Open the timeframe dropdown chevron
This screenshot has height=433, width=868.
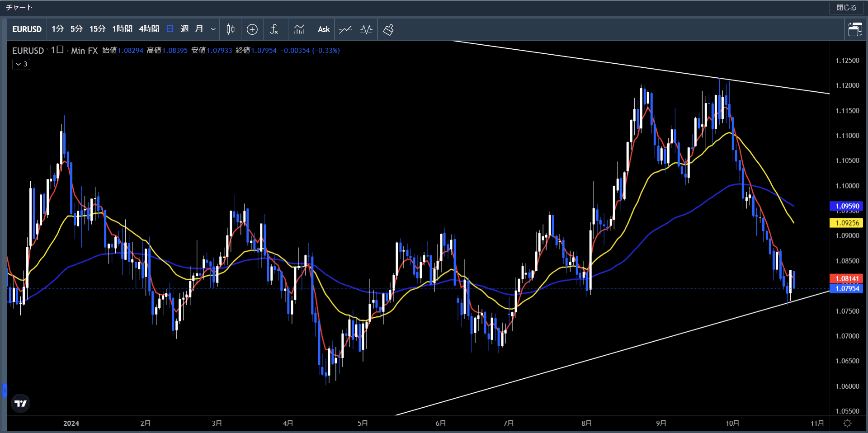coord(213,29)
